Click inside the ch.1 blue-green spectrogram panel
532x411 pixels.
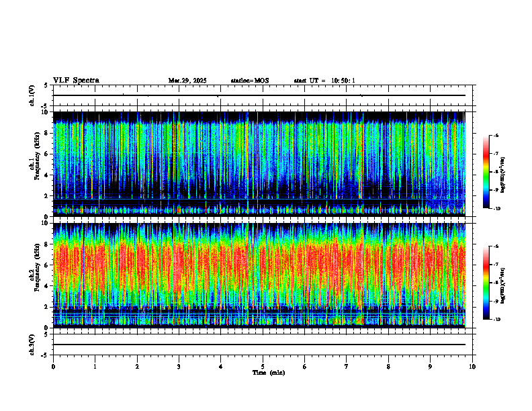(x=259, y=164)
